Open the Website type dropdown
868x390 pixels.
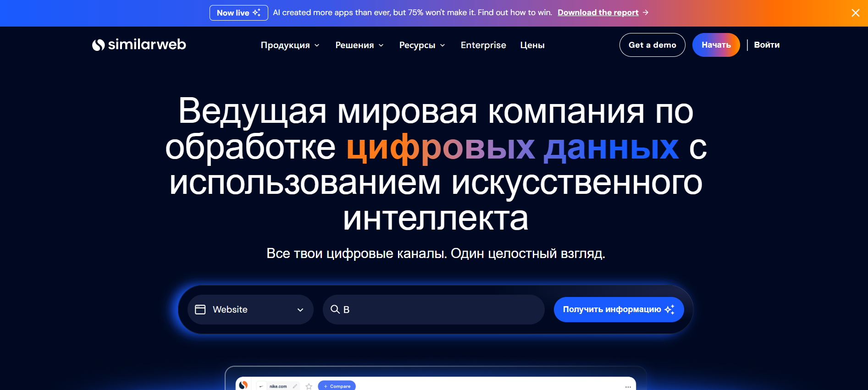point(250,309)
